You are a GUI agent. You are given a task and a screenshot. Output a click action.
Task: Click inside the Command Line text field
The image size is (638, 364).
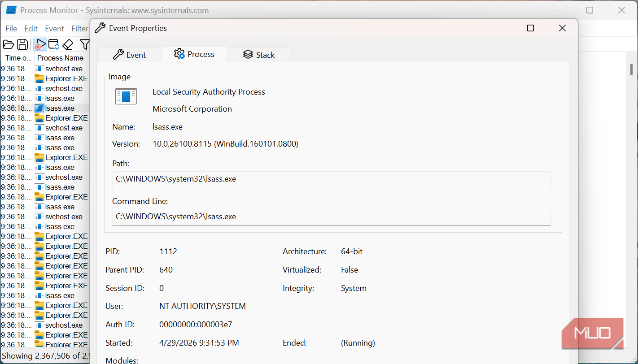pyautogui.click(x=331, y=217)
